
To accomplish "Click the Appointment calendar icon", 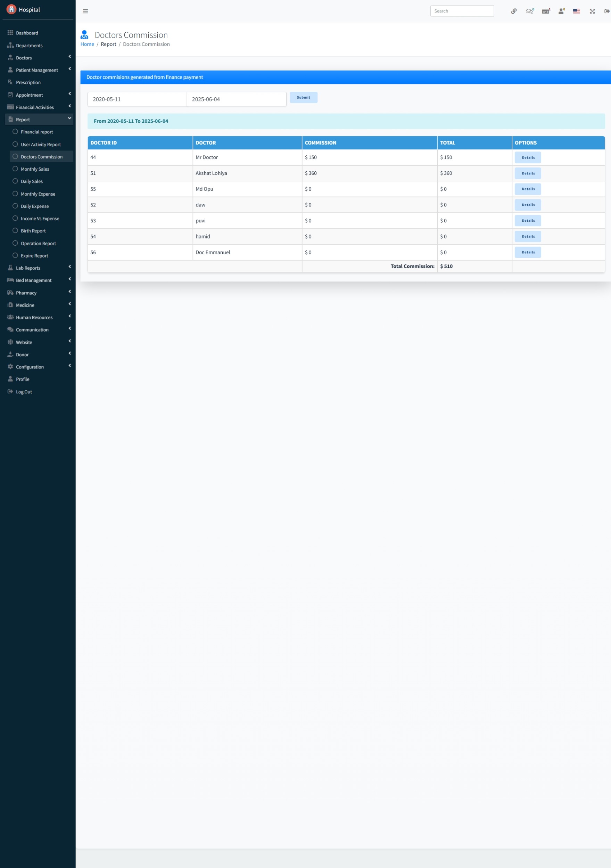I will [x=10, y=95].
